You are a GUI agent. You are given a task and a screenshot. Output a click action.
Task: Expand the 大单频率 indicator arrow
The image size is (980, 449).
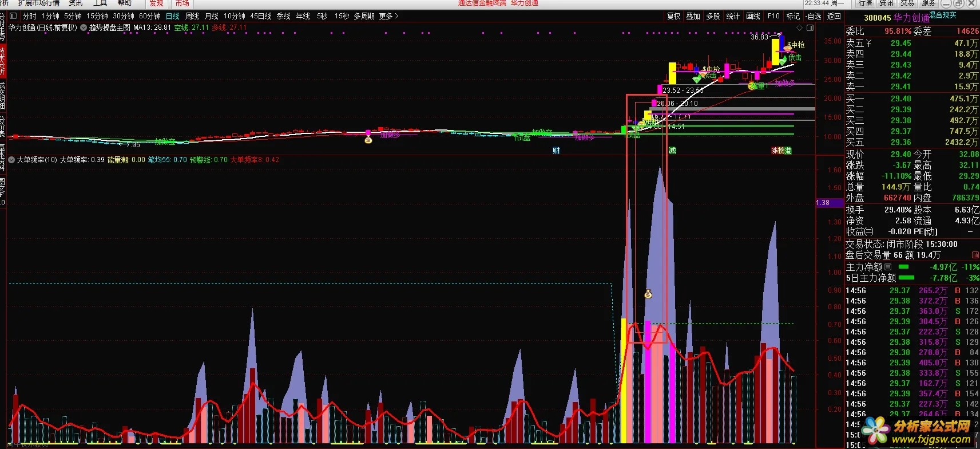(x=11, y=160)
